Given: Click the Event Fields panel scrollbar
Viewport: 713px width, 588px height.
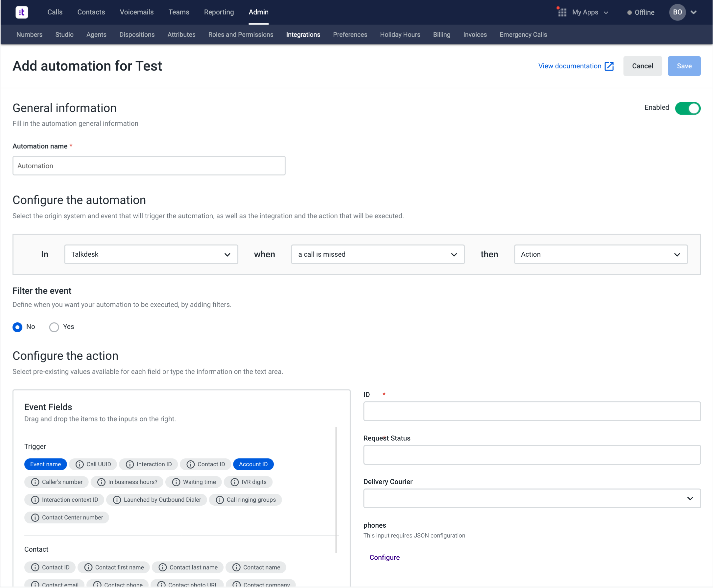Looking at the screenshot, I should coord(336,490).
